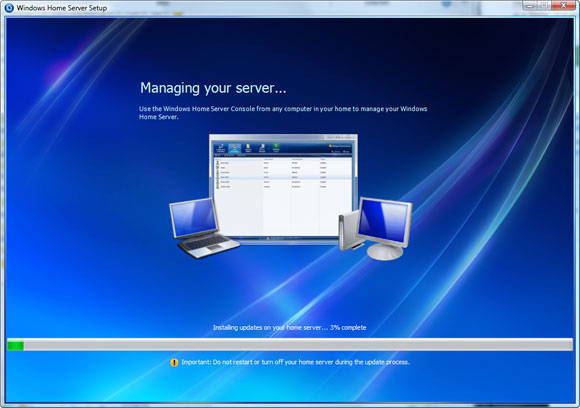Click the highlighted row in console preview list

[x=283, y=177]
